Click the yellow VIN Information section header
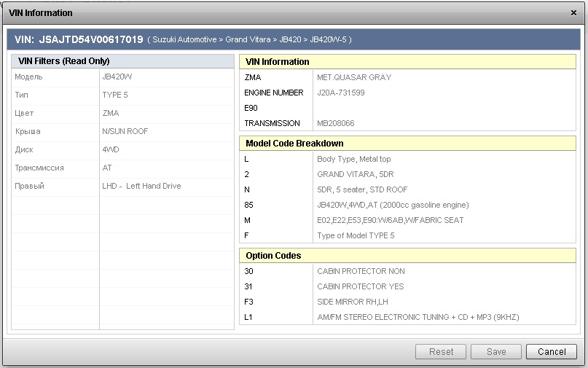The width and height of the screenshot is (588, 368). pos(407,62)
